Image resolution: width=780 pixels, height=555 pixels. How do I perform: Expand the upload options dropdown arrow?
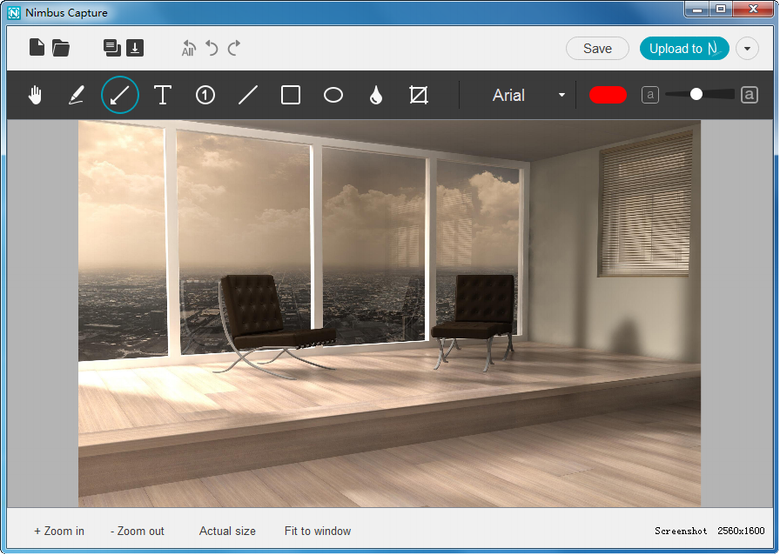click(747, 48)
